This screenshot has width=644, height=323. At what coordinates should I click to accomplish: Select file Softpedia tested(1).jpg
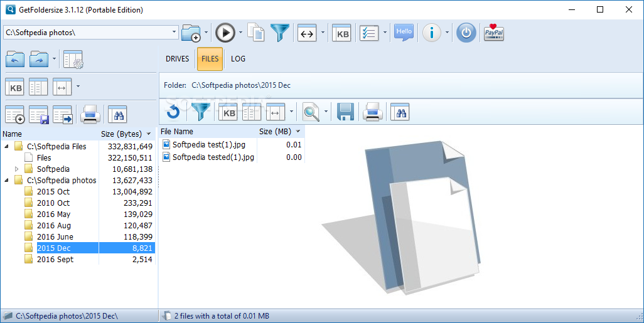coord(213,157)
